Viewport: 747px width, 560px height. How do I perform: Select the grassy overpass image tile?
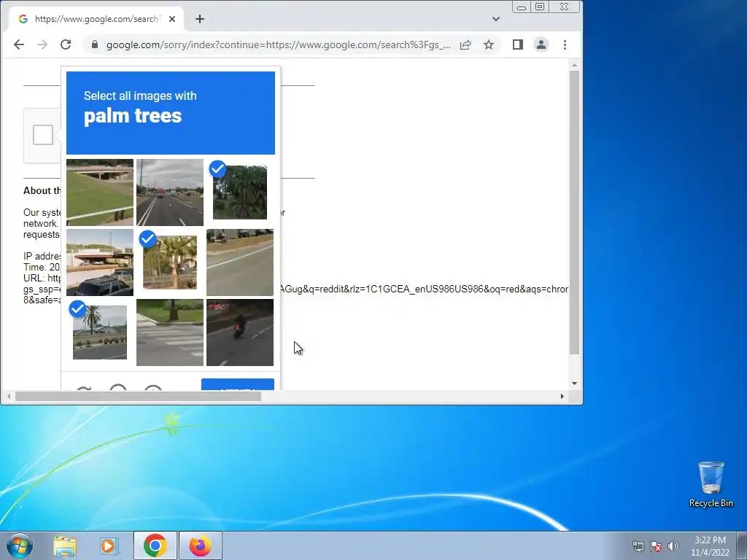(x=99, y=192)
